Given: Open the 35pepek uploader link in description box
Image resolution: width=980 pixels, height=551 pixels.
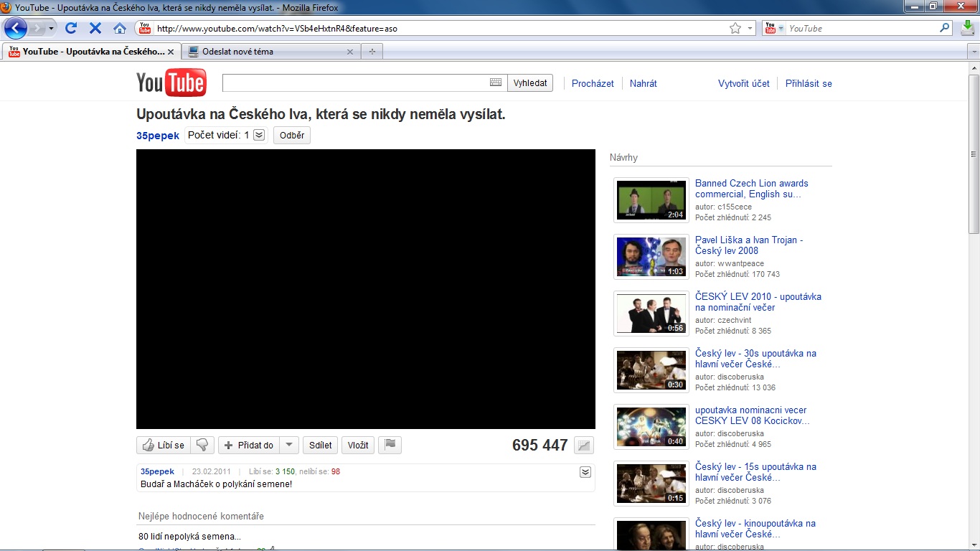Looking at the screenshot, I should pyautogui.click(x=157, y=471).
